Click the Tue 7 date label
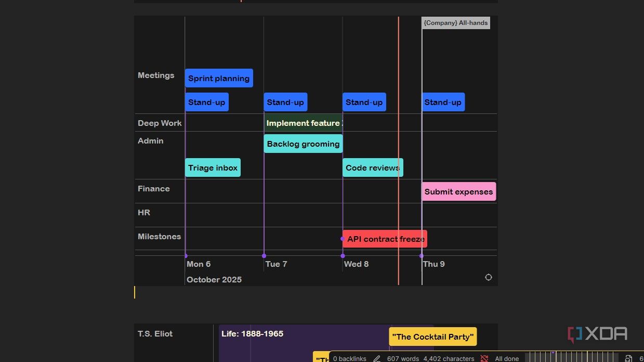 (x=276, y=264)
